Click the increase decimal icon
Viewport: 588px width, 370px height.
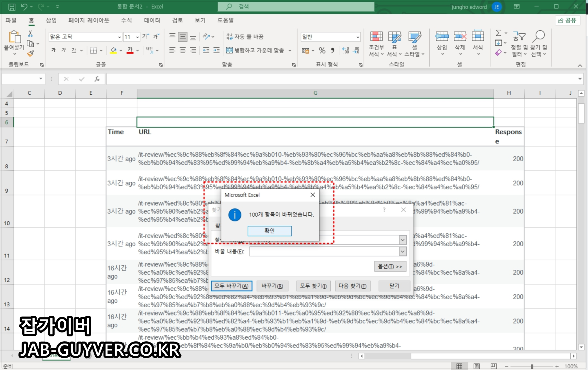(x=346, y=50)
